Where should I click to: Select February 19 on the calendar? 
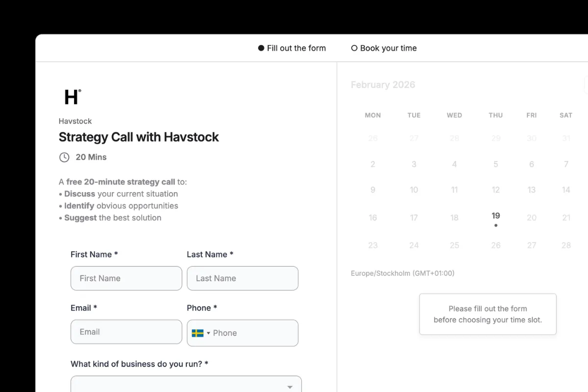(x=495, y=215)
